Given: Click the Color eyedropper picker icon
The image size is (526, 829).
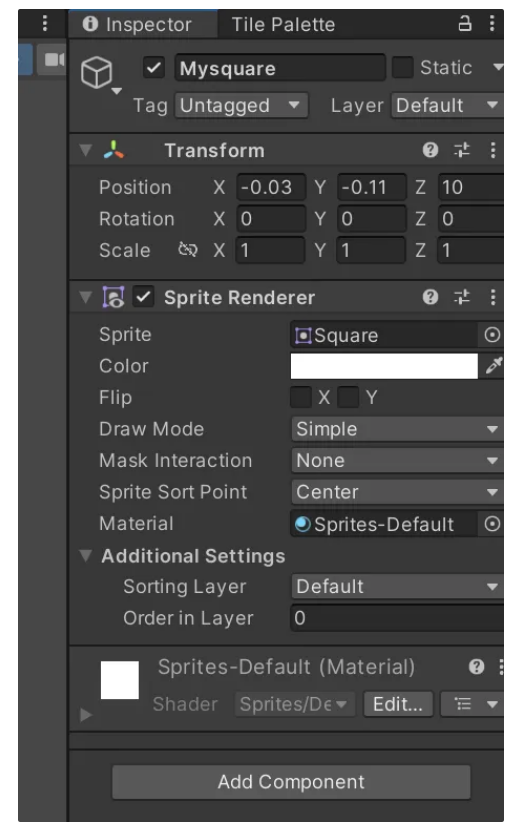Looking at the screenshot, I should 493,365.
